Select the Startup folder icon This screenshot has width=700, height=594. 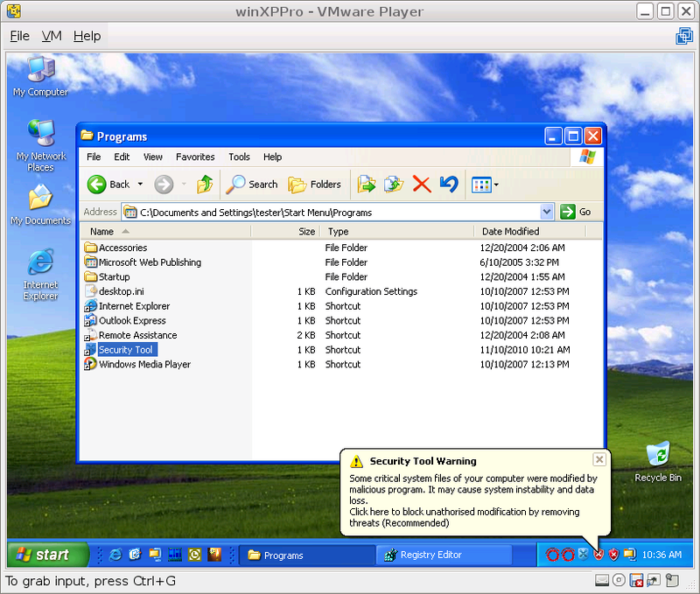91,276
